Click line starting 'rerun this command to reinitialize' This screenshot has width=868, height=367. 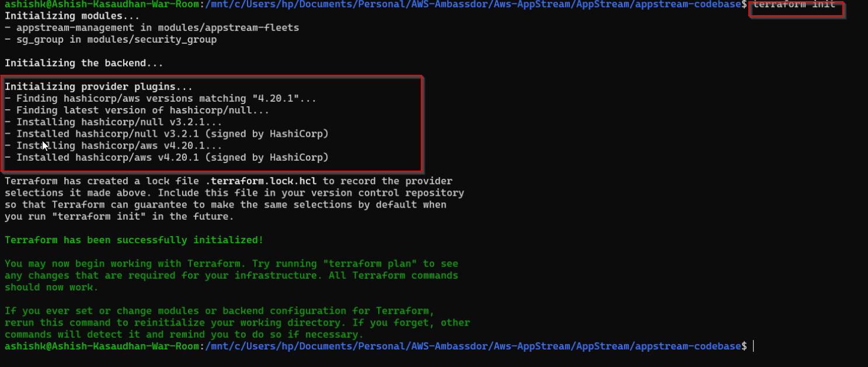[237, 323]
